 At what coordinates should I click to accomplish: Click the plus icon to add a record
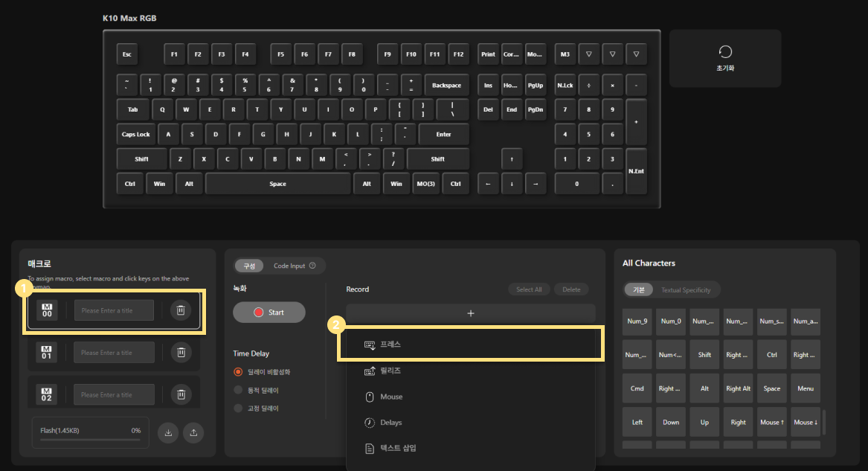(470, 313)
